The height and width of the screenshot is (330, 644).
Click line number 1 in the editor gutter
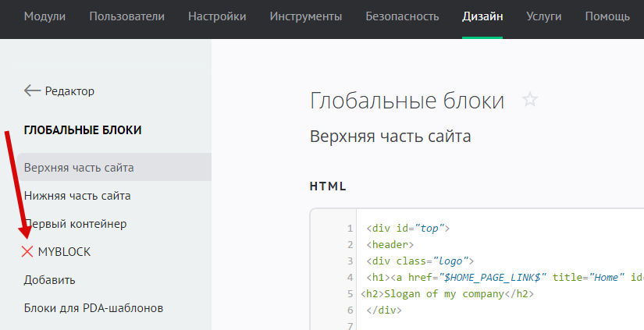pos(351,229)
